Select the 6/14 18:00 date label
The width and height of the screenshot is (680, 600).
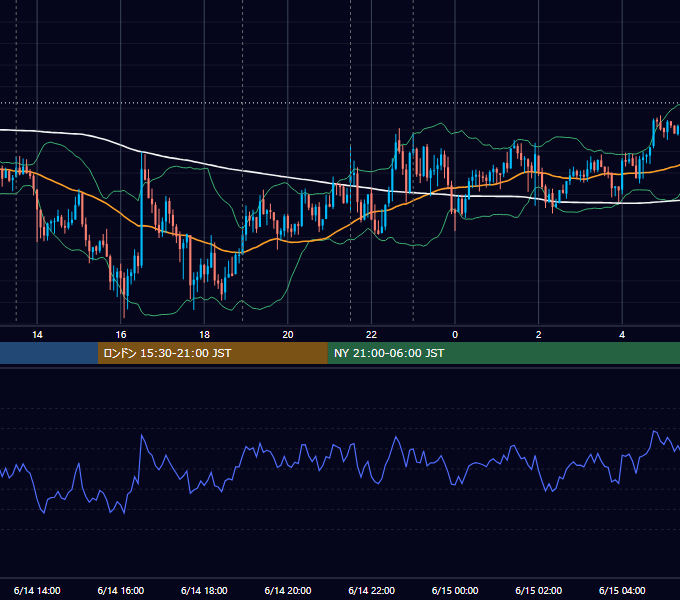204,590
